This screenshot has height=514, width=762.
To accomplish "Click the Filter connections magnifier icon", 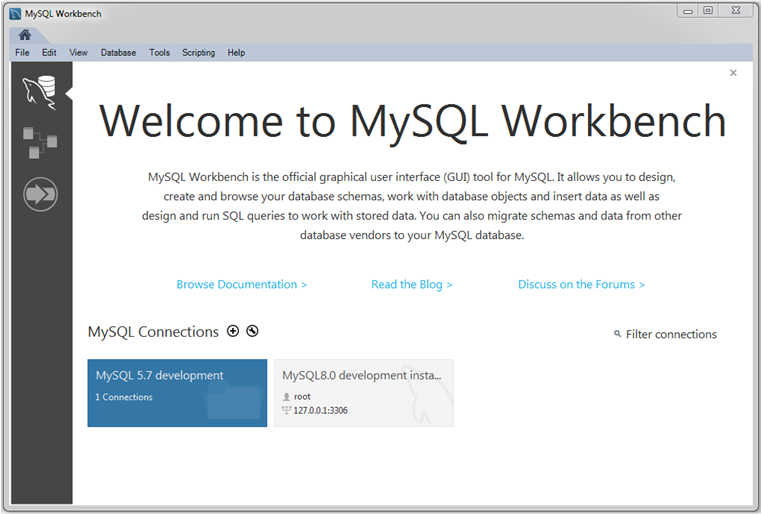I will (618, 335).
